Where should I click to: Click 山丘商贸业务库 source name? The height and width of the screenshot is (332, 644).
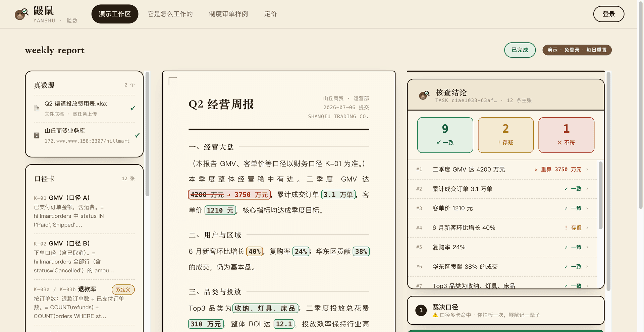[x=65, y=131]
